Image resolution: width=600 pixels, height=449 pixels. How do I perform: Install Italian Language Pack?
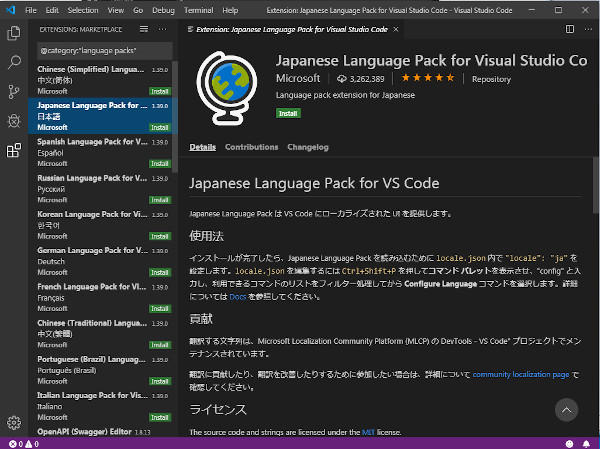click(160, 417)
